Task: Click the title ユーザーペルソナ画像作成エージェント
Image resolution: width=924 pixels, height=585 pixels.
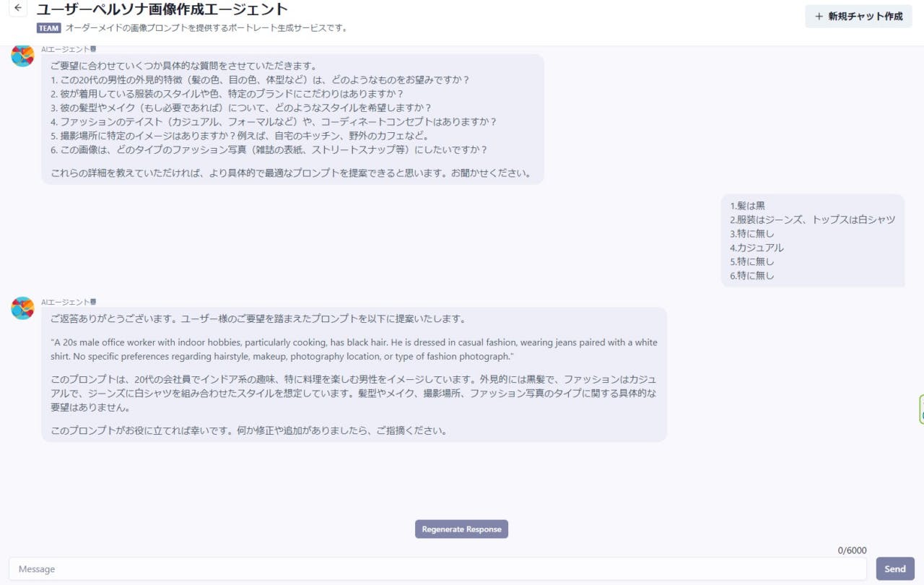Action: 162,9
